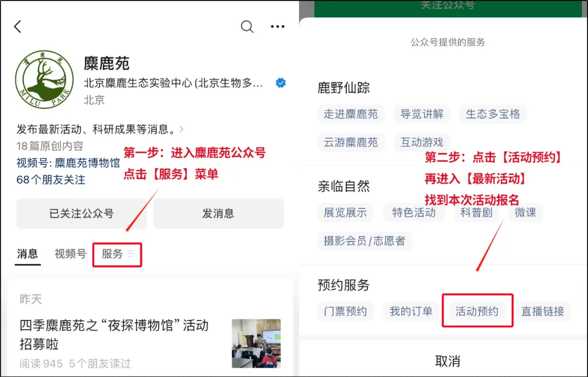Select the 门票预约 service option
Viewport: 588px width, 377px height.
coord(345,311)
